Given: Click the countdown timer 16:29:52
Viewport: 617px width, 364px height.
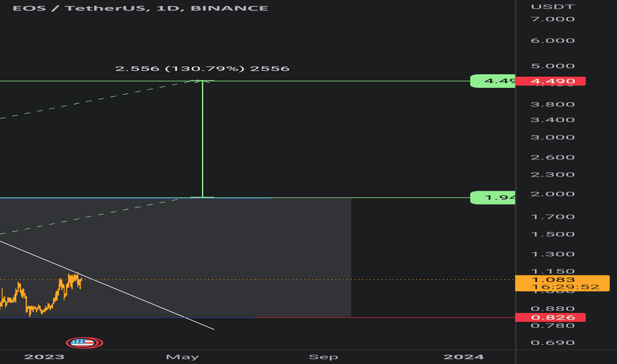Looking at the screenshot, I should click(565, 287).
